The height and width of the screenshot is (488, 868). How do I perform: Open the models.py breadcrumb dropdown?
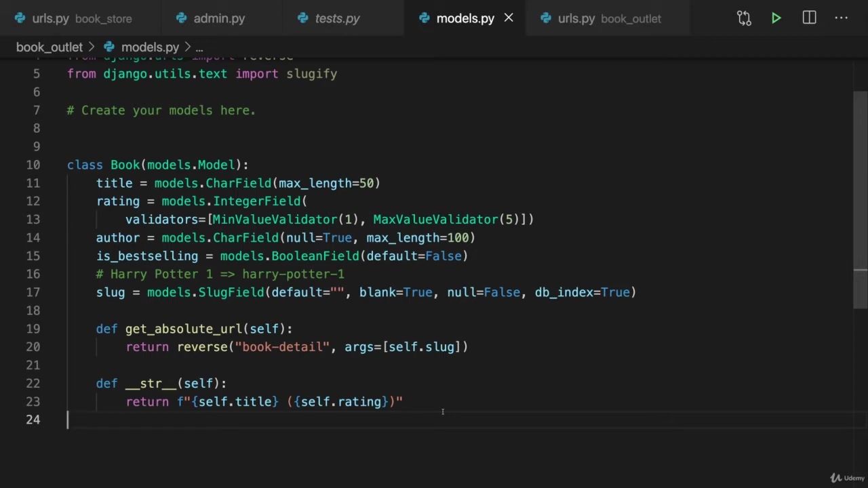click(150, 47)
